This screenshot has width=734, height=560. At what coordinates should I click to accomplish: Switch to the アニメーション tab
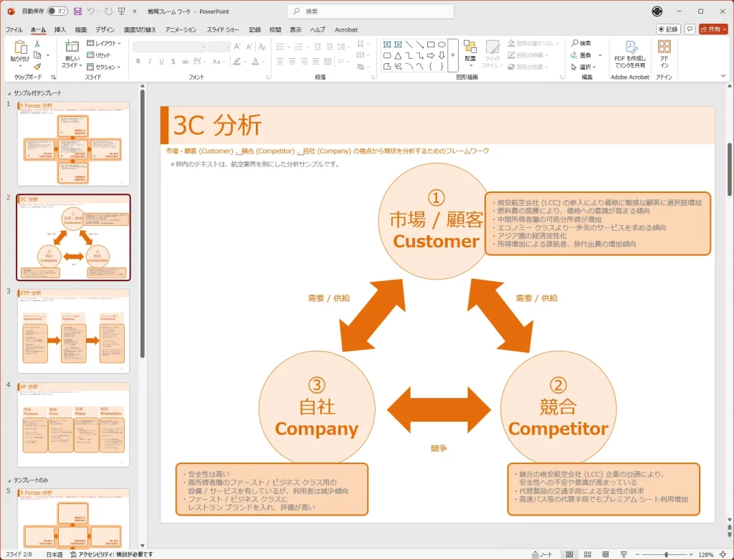coord(181,29)
